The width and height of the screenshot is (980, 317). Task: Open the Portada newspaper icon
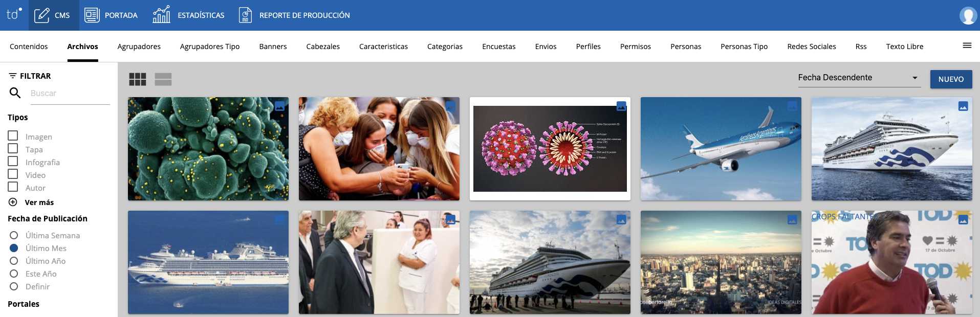92,15
